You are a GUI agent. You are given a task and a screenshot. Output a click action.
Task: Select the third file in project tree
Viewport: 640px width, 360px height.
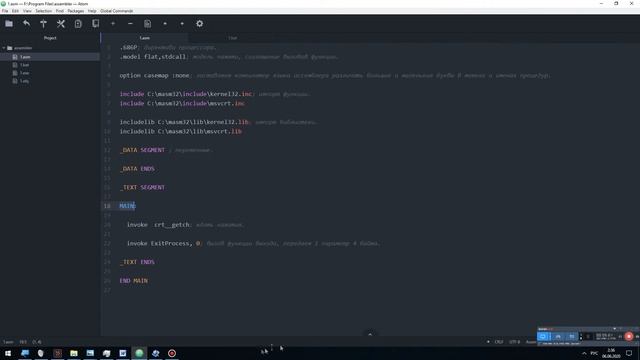click(24, 73)
